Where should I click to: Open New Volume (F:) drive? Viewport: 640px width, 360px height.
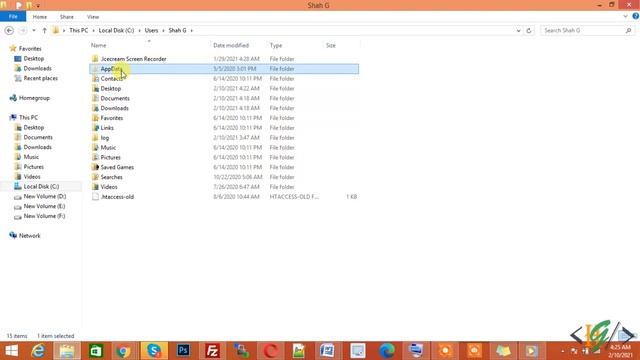(x=44, y=216)
